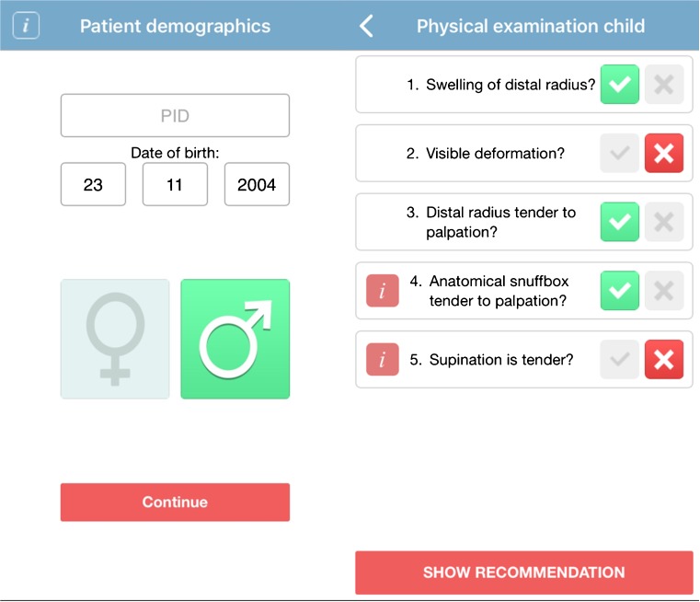Click the Show Recommendation button
The image size is (700, 602).
click(x=523, y=573)
